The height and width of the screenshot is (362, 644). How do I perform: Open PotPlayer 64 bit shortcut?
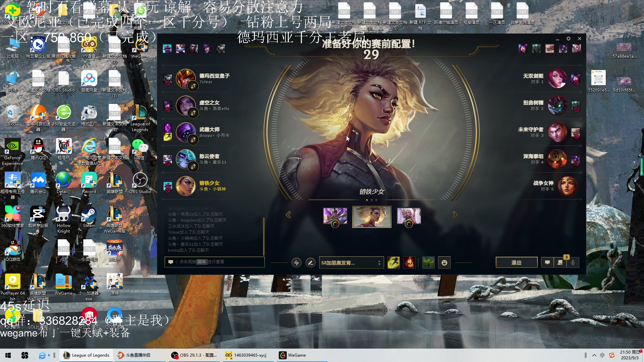pyautogui.click(x=13, y=287)
